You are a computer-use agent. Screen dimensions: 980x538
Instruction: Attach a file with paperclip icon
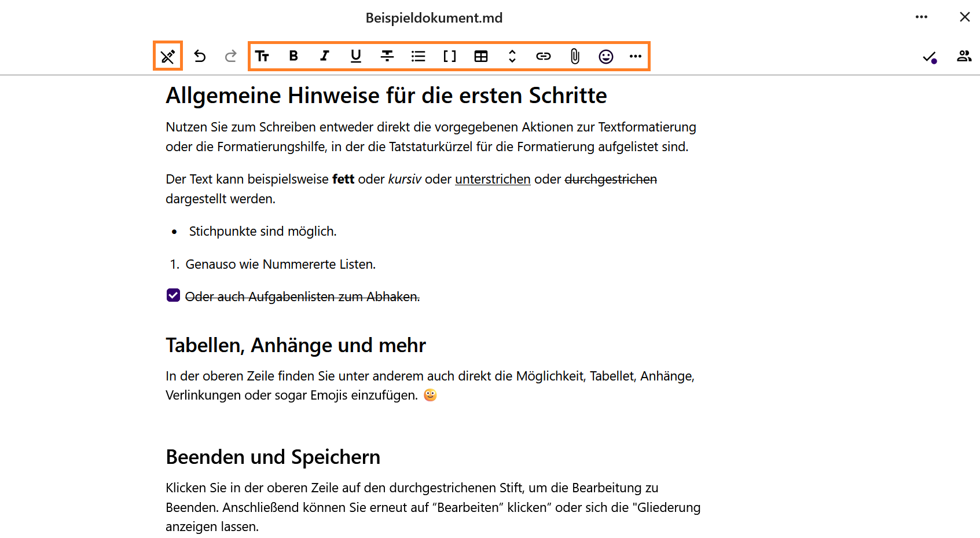[575, 56]
